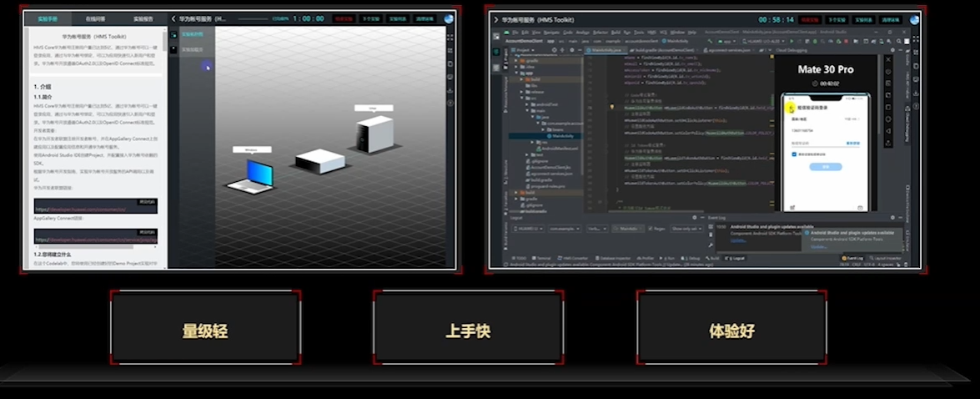Open the Refactor menu in Android Studio
Viewport: 980px width, 399px height.
tap(601, 32)
